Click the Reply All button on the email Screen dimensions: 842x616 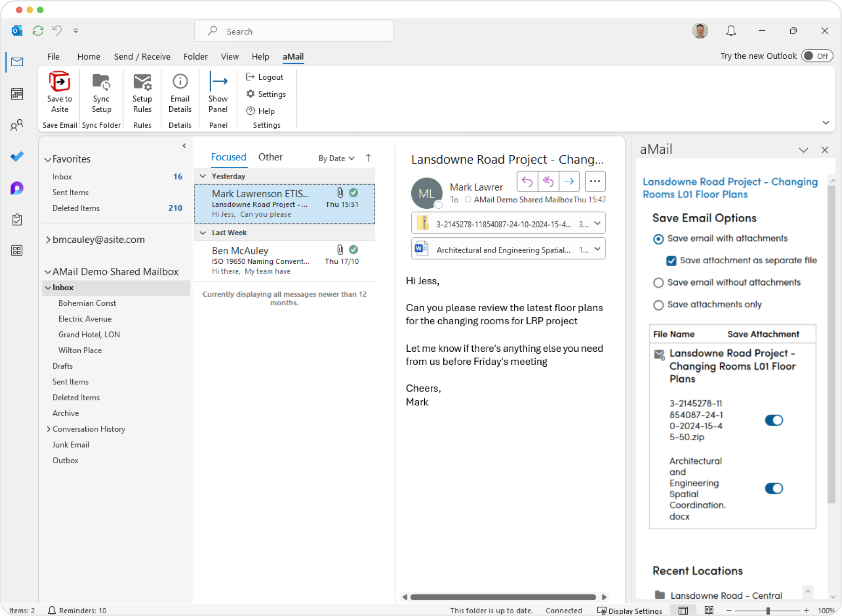(x=548, y=181)
